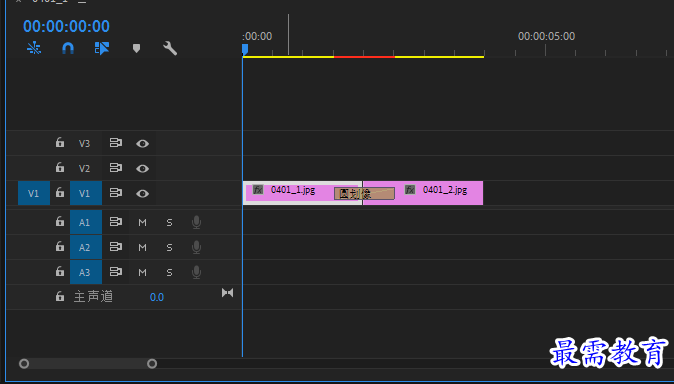Toggle the nest sequence insert icon

[34, 48]
